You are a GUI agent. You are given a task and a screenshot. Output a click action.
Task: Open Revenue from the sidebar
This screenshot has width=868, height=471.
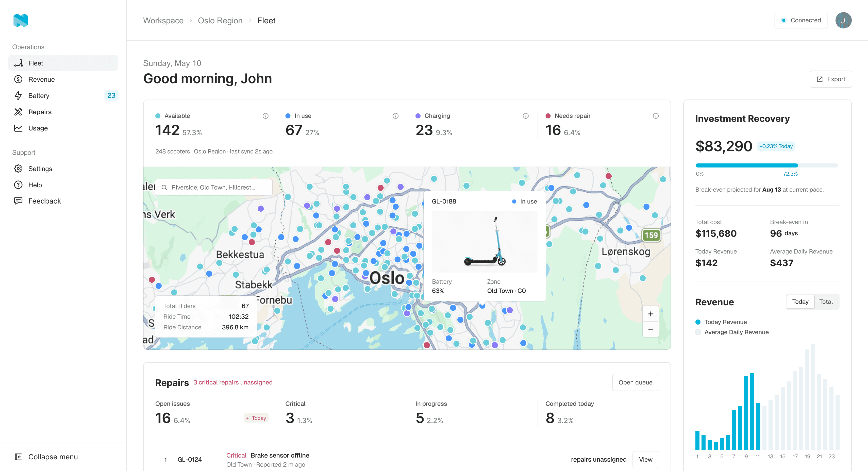[x=63, y=79]
